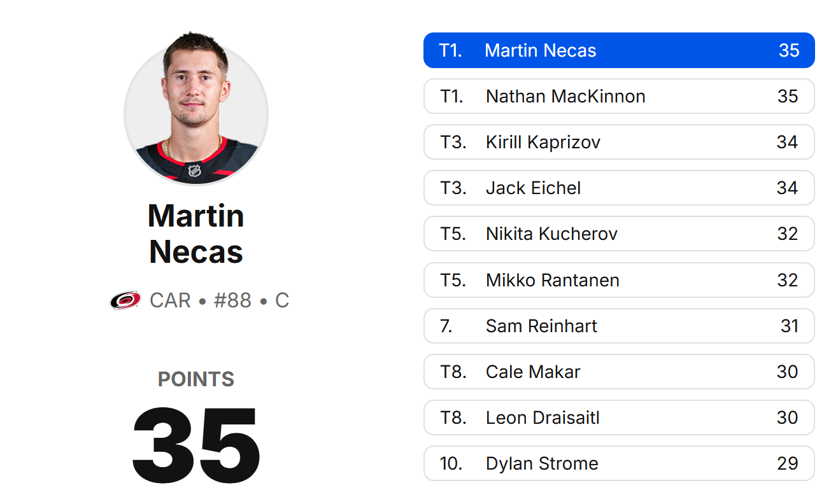
Task: Open Leon Draisaitl's player row
Action: click(619, 417)
